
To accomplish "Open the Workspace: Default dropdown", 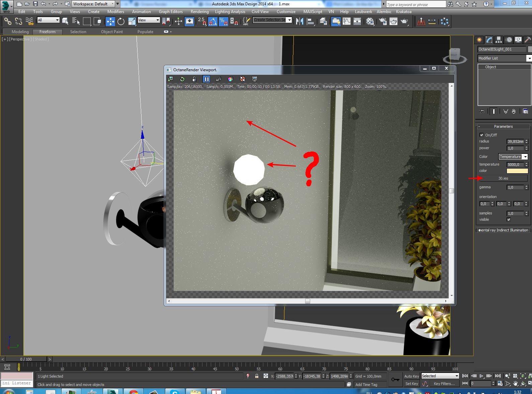I will (93, 4).
